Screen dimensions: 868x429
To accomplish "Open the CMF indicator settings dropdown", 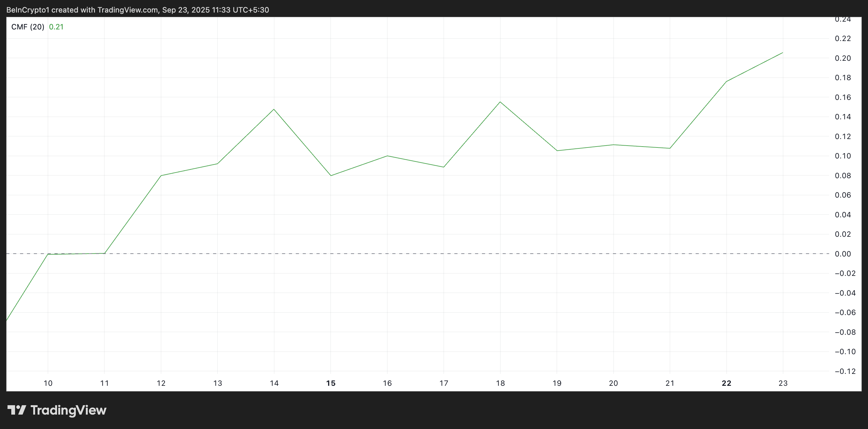I will [27, 27].
